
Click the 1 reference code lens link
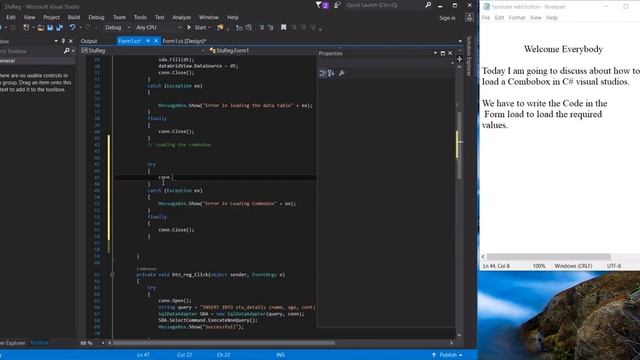(x=146, y=269)
